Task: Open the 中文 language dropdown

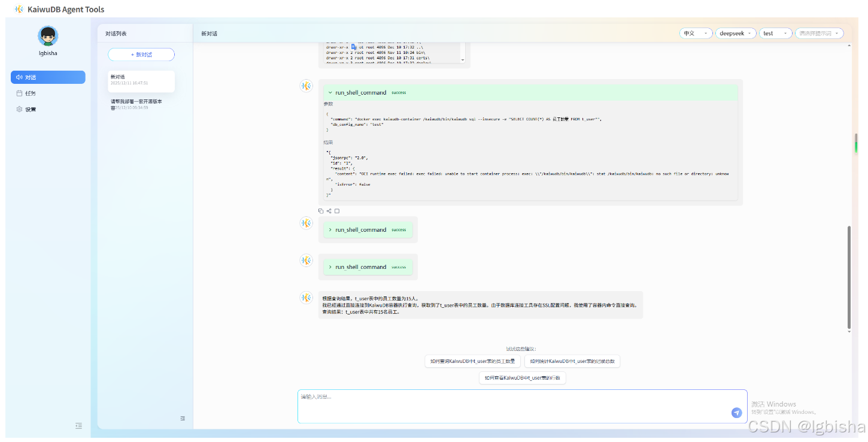Action: [696, 34]
